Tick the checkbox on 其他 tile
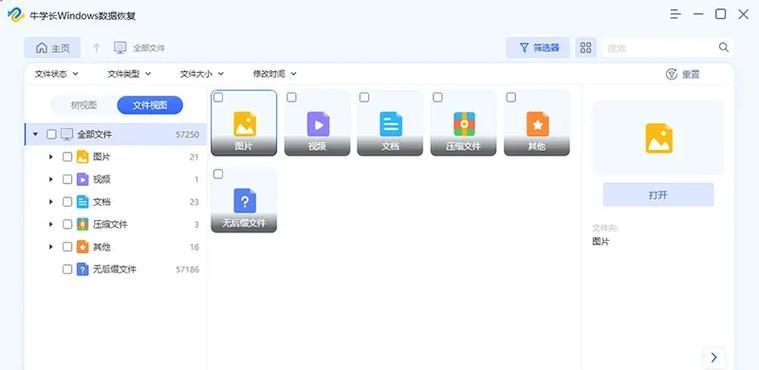The width and height of the screenshot is (759, 370). [511, 97]
